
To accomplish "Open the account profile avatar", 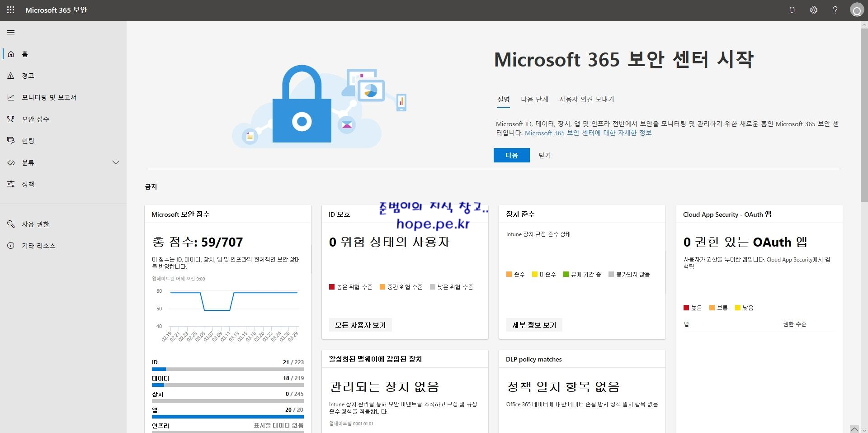I will 857,10.
